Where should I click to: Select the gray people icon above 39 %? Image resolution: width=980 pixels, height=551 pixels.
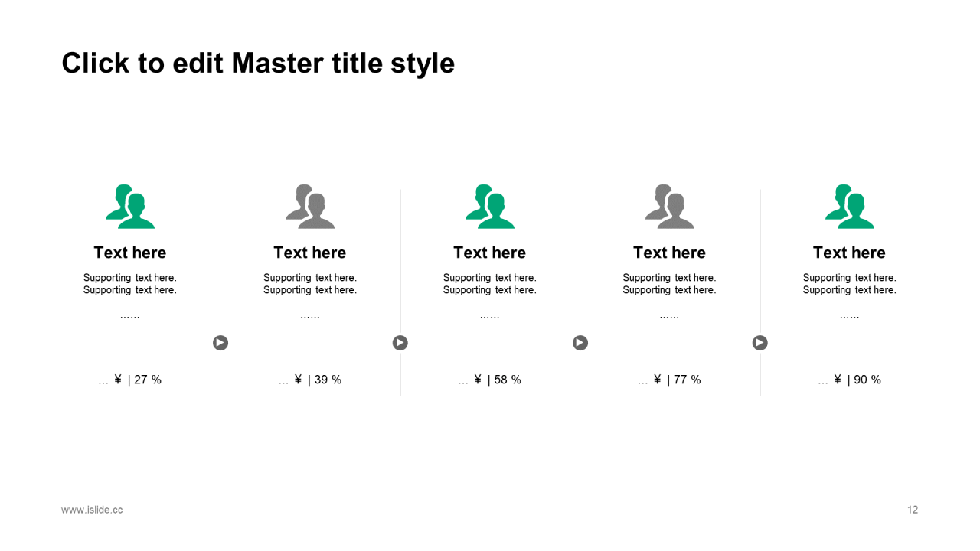310,206
